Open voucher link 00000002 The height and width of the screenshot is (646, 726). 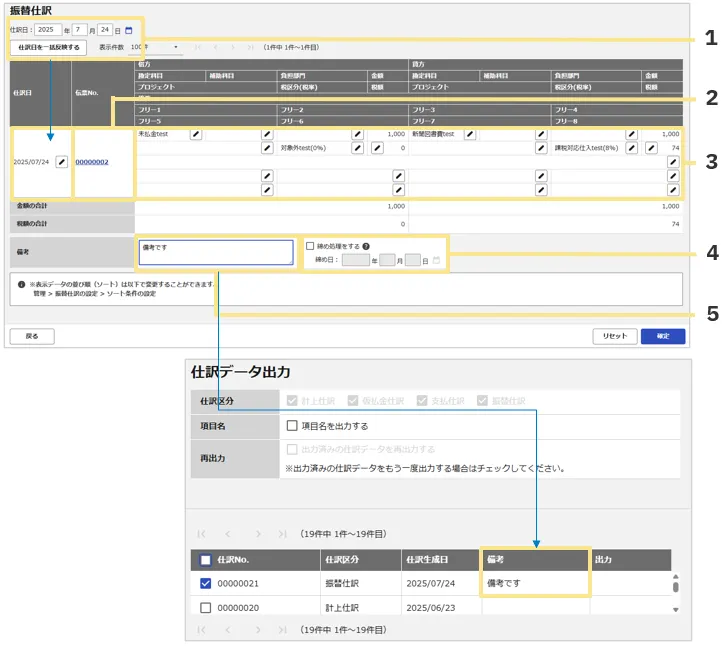pos(92,162)
